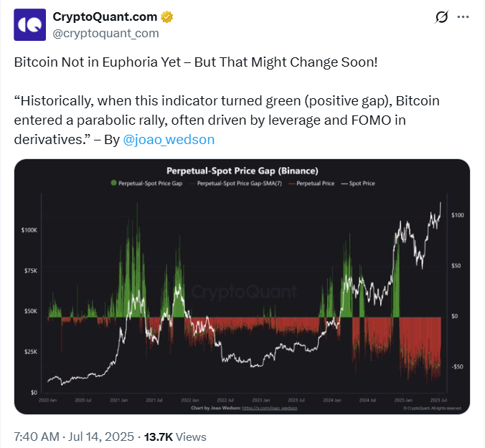Open the x.com/joao_wedson chart credit link
Viewport: 485px width, 448px height.
pyautogui.click(x=270, y=408)
